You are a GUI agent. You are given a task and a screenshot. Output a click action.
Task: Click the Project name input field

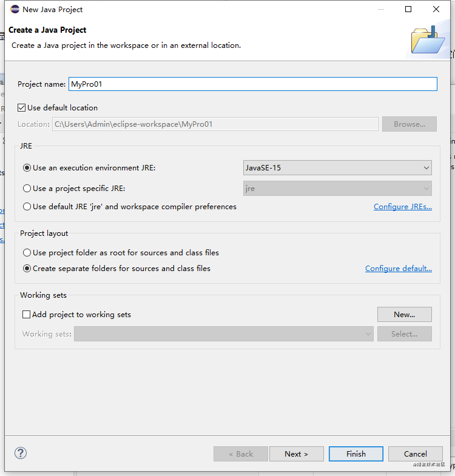(x=253, y=84)
